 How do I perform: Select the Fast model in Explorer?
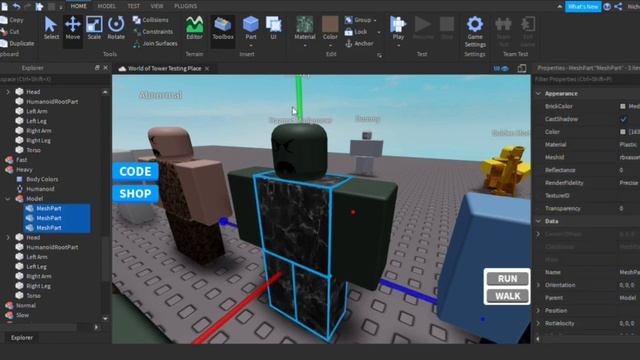pos(22,160)
